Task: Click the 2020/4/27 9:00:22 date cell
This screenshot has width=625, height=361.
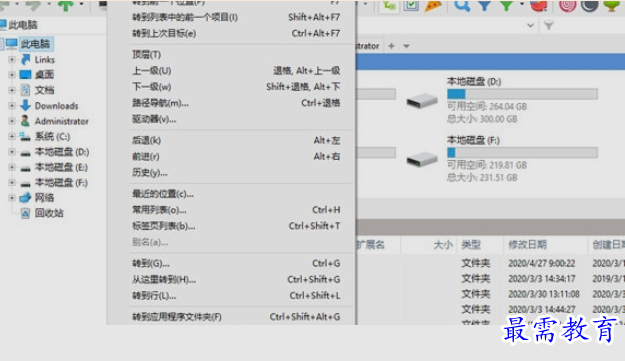Action: [x=541, y=263]
